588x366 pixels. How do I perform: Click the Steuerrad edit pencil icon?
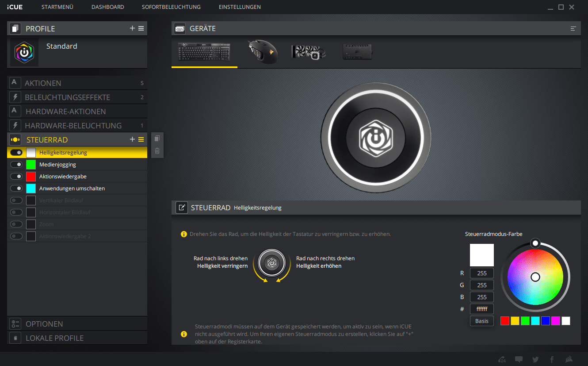pos(182,208)
